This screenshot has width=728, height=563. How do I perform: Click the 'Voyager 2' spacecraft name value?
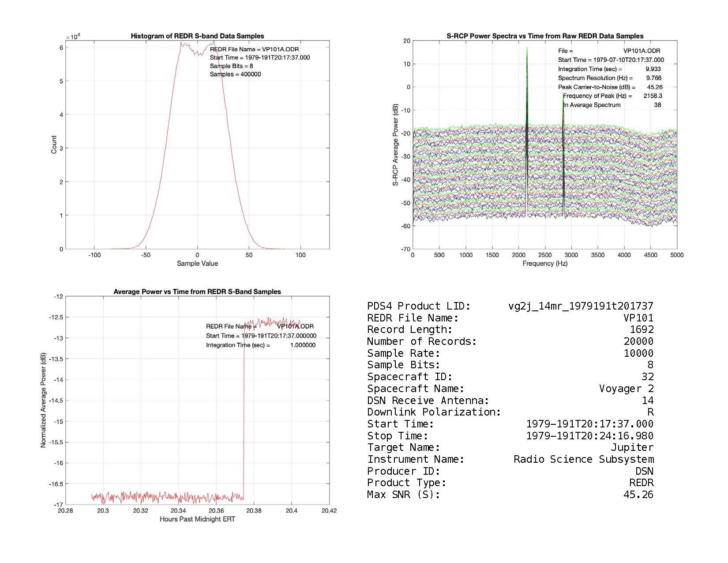tap(626, 389)
